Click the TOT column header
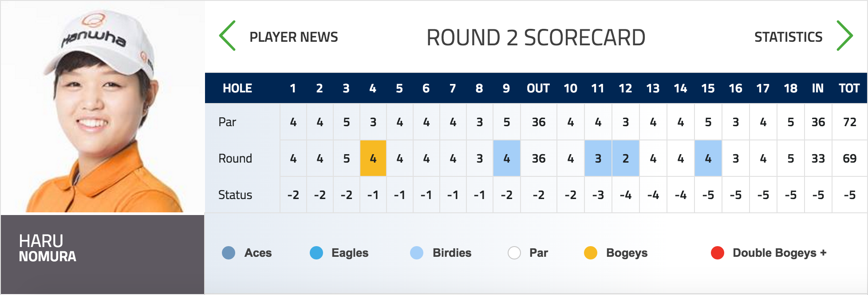This screenshot has height=295, width=868. (849, 88)
